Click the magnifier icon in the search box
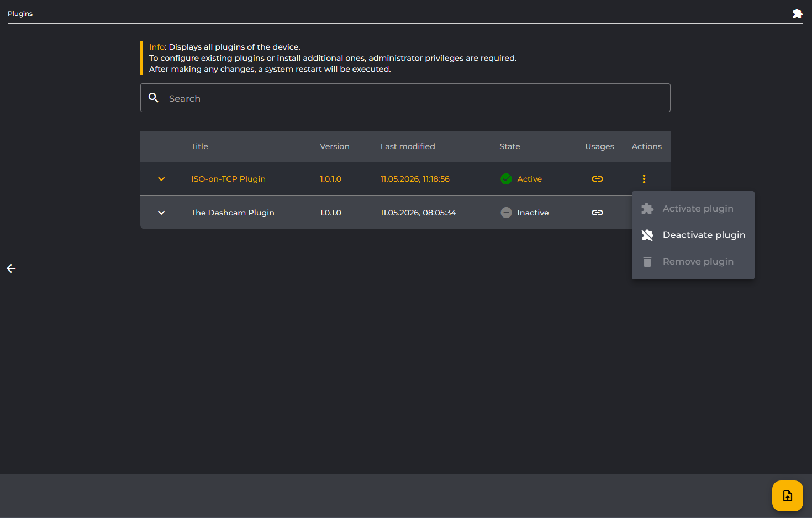 click(154, 98)
